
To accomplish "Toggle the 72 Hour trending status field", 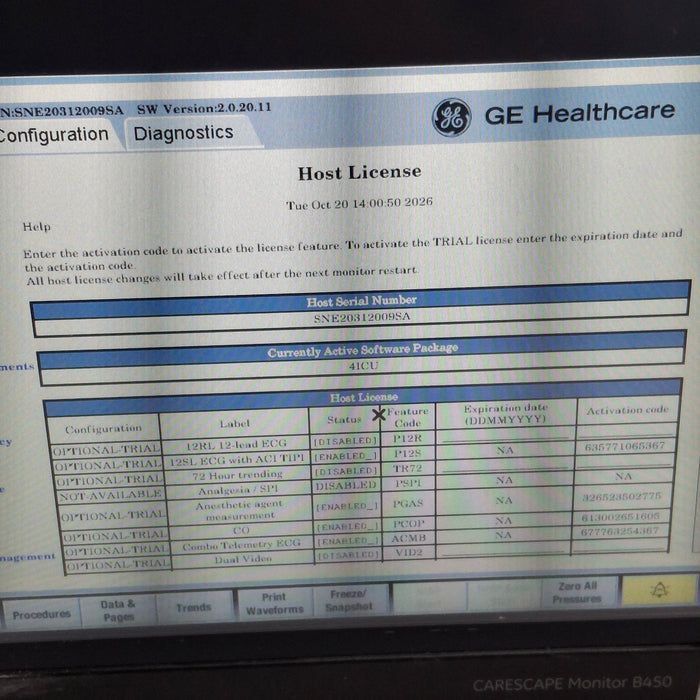I will (x=346, y=471).
